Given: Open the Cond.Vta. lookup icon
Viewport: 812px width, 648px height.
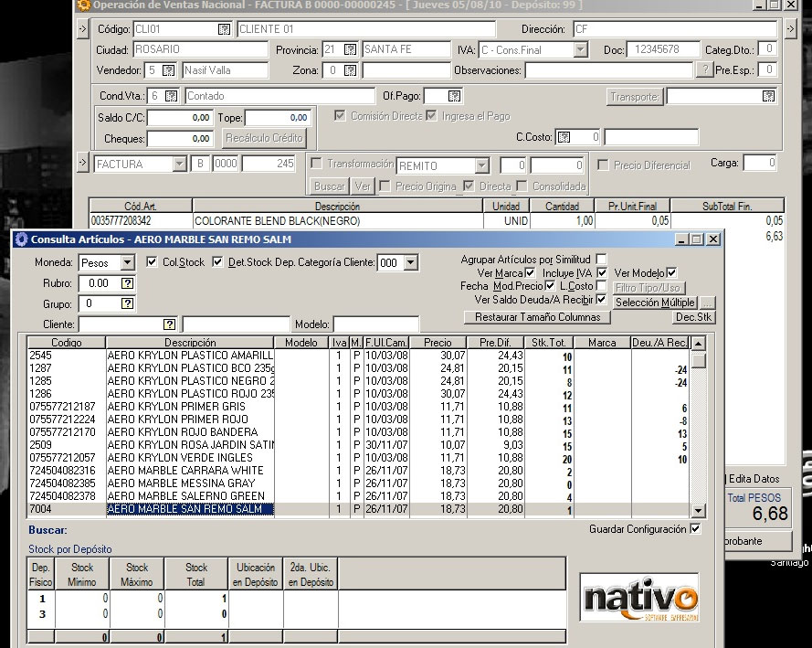Looking at the screenshot, I should coord(171,96).
